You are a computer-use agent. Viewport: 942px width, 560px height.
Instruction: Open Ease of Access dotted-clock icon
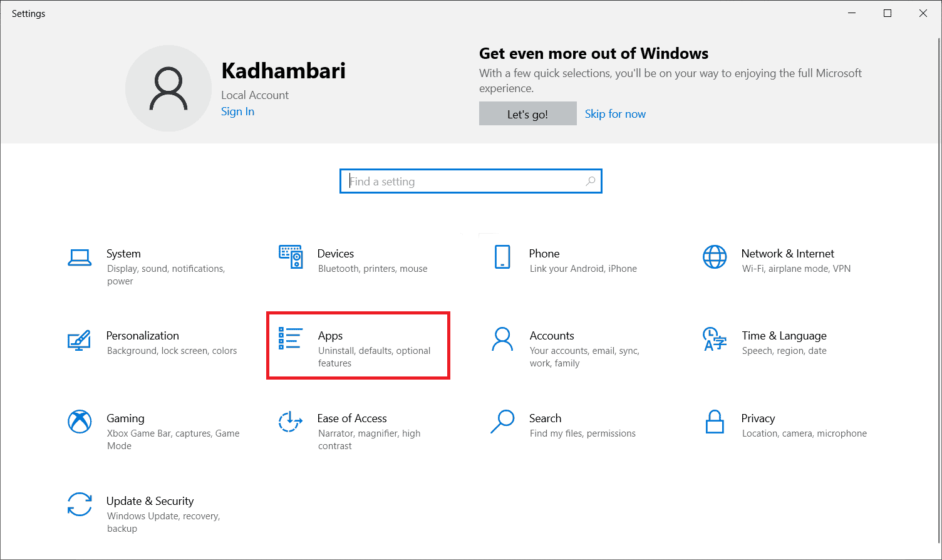pyautogui.click(x=291, y=422)
